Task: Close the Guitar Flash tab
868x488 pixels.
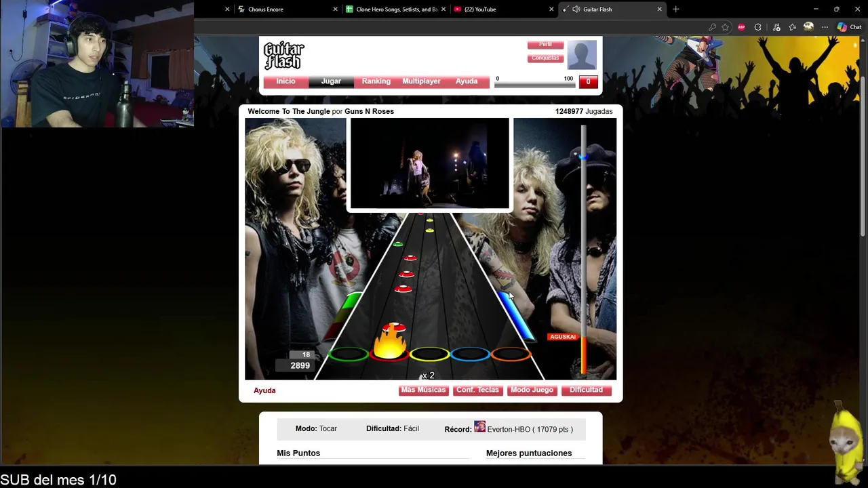Action: [x=659, y=9]
